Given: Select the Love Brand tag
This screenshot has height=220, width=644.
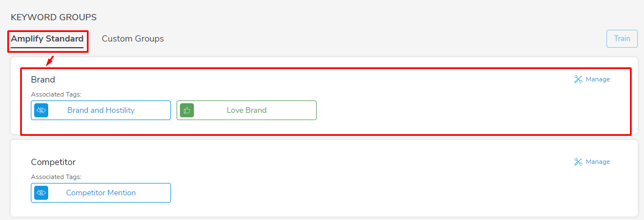Looking at the screenshot, I should 247,110.
